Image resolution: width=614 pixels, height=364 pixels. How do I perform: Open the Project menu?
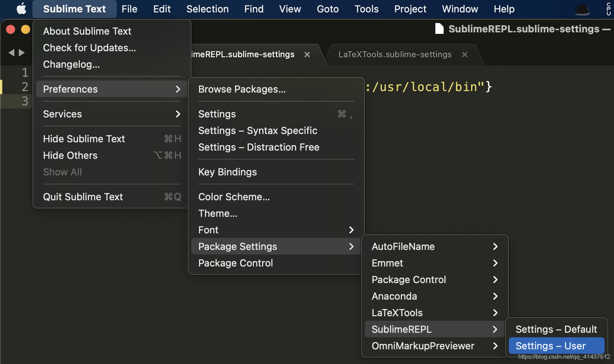pyautogui.click(x=410, y=9)
